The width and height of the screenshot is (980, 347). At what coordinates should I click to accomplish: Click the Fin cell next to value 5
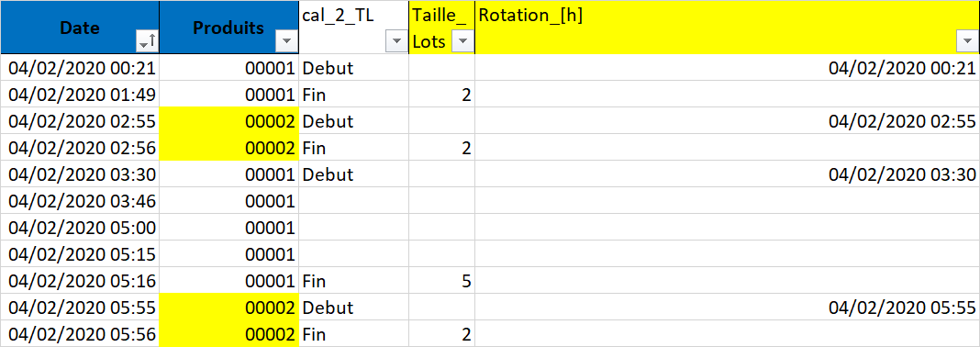[x=354, y=280]
